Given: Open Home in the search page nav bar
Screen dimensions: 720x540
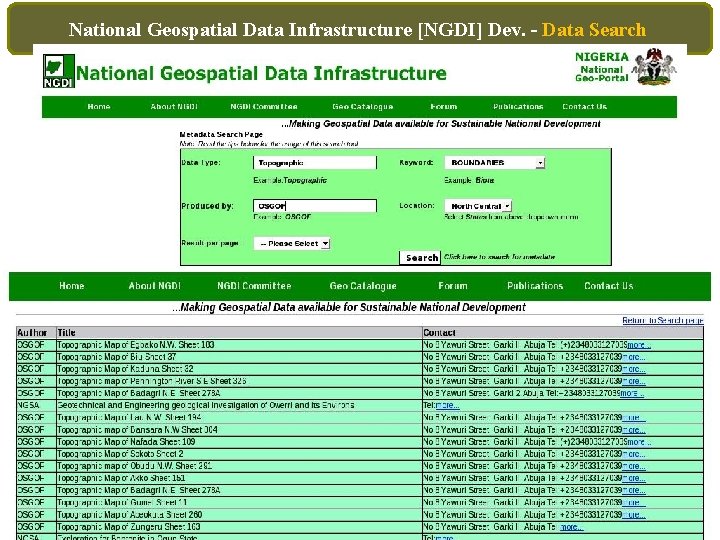Looking at the screenshot, I should click(x=99, y=107).
